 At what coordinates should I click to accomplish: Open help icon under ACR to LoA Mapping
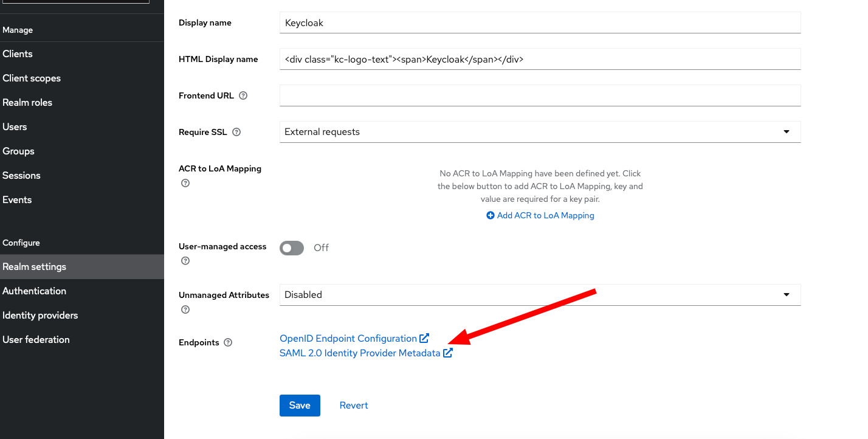(185, 183)
